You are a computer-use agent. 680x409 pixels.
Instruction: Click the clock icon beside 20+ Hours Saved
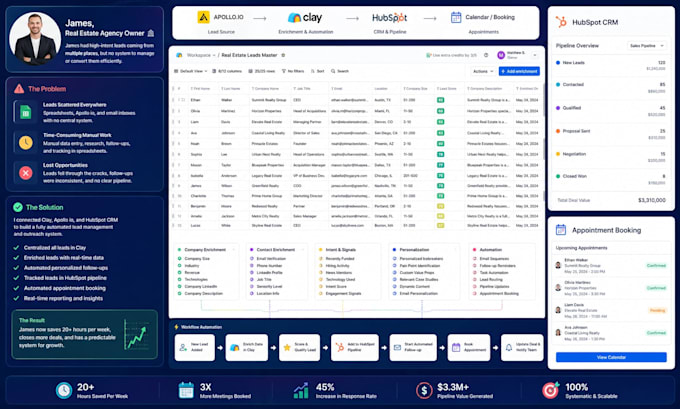pyautogui.click(x=64, y=390)
